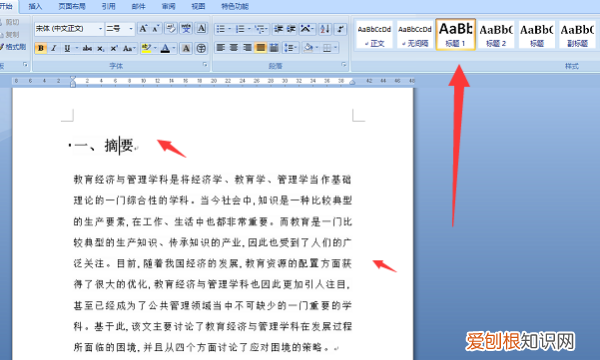Apply superscript with the x² icon
The height and width of the screenshot is (360, 600).
coord(114,48)
